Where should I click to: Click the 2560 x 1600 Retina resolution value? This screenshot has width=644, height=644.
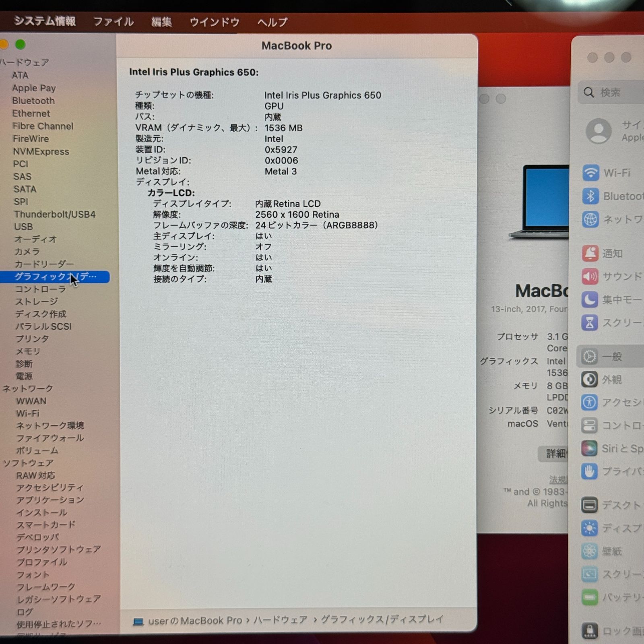click(297, 215)
